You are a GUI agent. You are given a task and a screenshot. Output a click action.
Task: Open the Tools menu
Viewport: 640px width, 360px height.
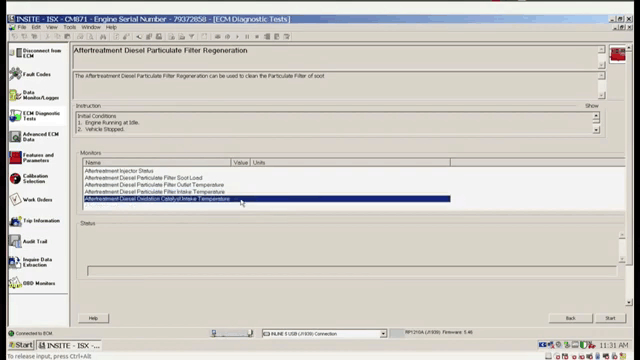(69, 27)
